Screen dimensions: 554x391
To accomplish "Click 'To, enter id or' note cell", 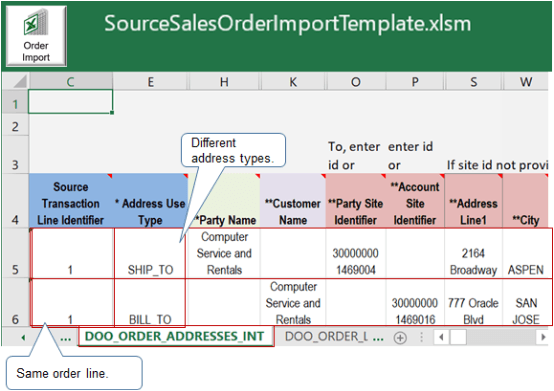I will point(354,155).
